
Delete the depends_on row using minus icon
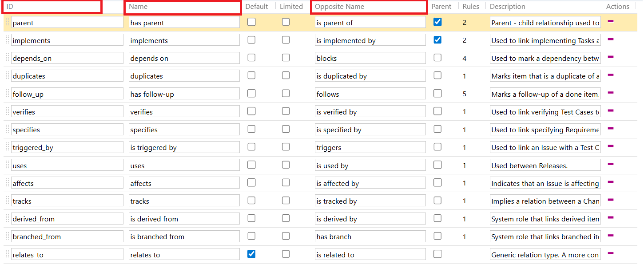click(610, 57)
